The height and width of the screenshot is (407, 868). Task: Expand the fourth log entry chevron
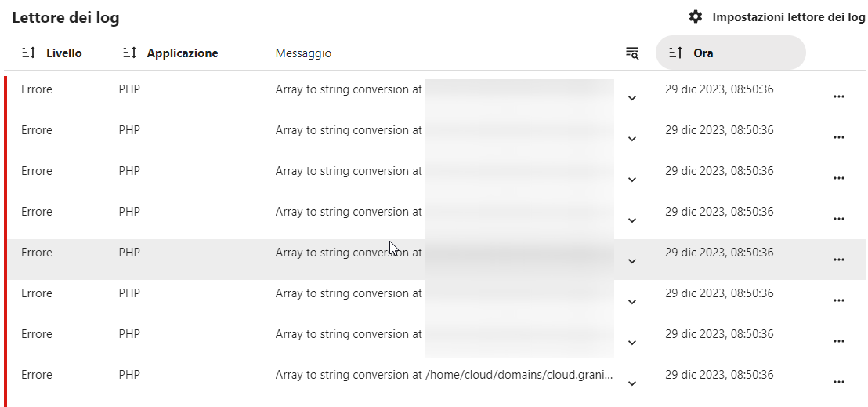[632, 220]
